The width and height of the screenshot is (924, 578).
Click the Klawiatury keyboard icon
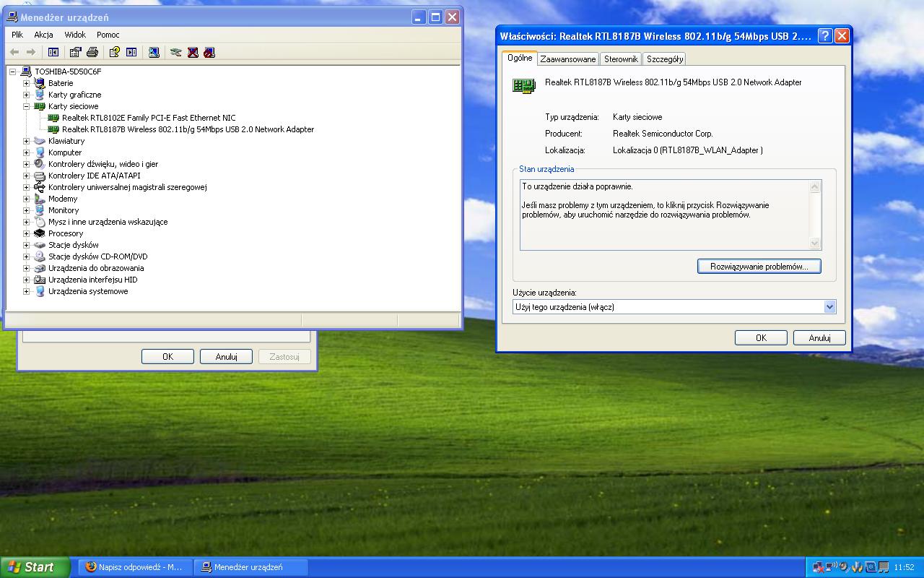[40, 141]
